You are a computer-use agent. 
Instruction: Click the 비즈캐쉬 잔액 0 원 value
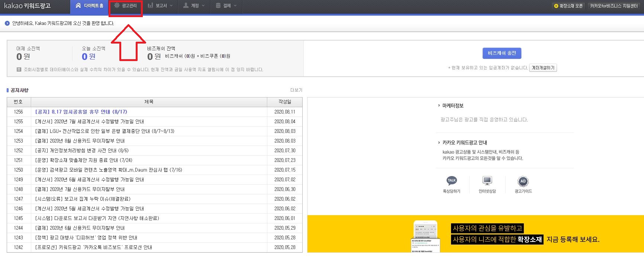tap(154, 57)
